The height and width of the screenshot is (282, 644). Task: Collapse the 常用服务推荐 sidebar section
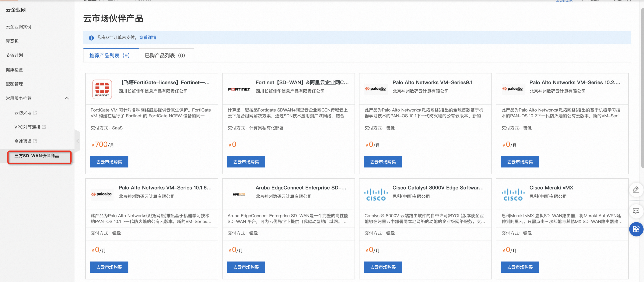[67, 98]
